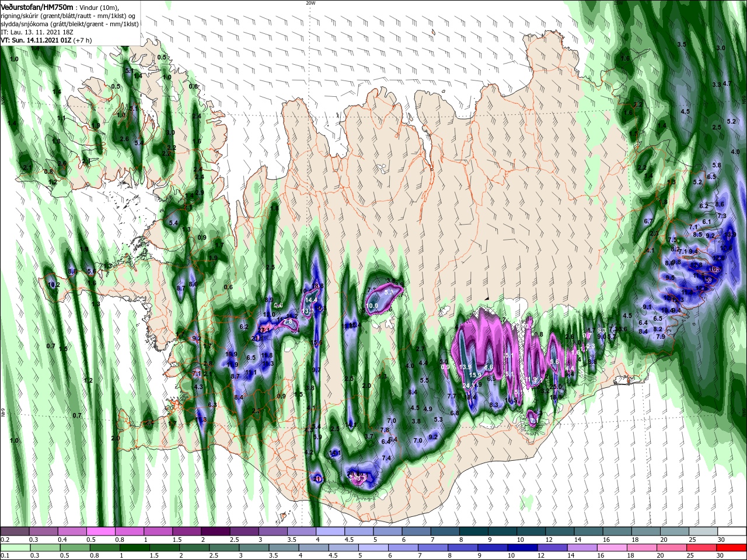Viewport: 747px width, 560px height.
Task: Click the '15.6' precipitation value
Action: click(317, 342)
